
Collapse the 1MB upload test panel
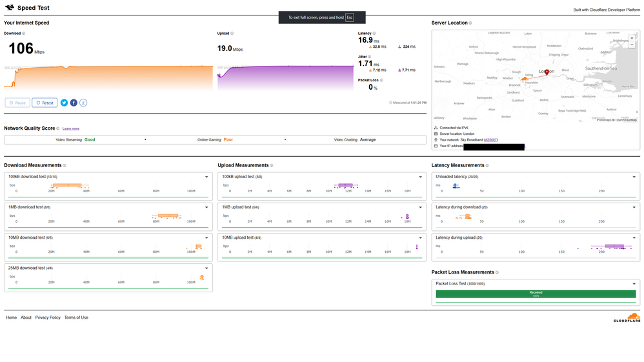click(x=419, y=207)
